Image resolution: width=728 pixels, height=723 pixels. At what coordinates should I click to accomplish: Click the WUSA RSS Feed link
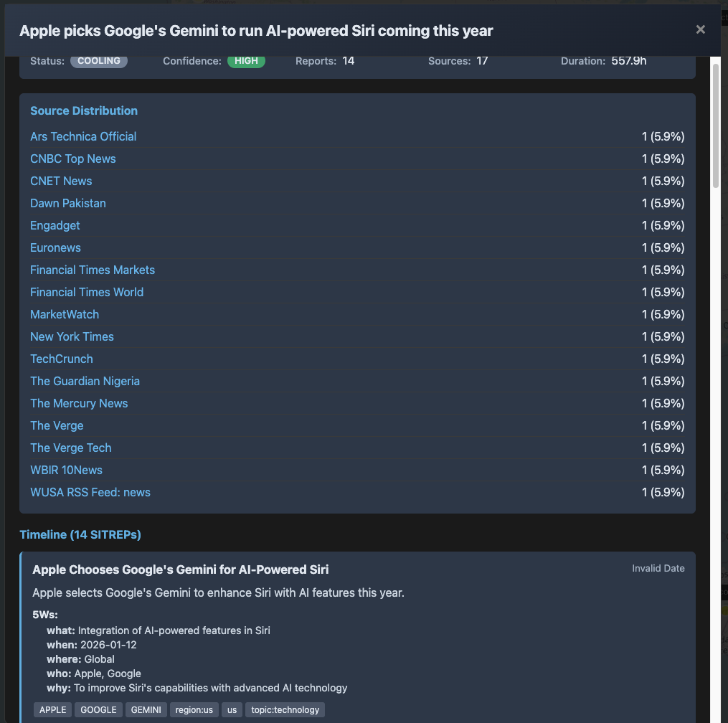click(90, 492)
